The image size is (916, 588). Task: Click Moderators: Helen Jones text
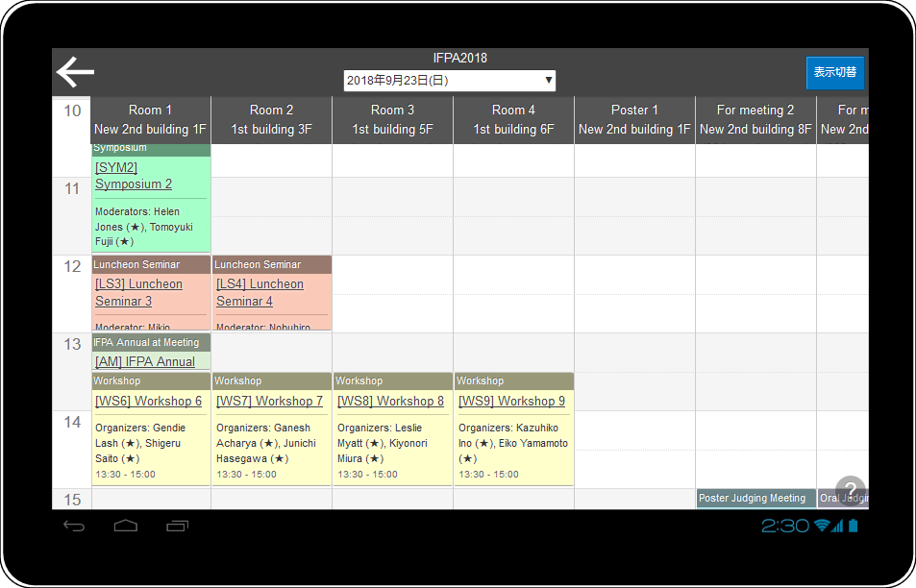pyautogui.click(x=144, y=227)
